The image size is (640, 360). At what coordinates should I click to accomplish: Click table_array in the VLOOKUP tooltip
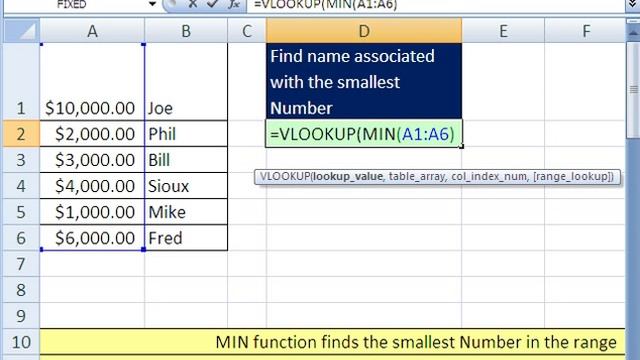point(416,177)
